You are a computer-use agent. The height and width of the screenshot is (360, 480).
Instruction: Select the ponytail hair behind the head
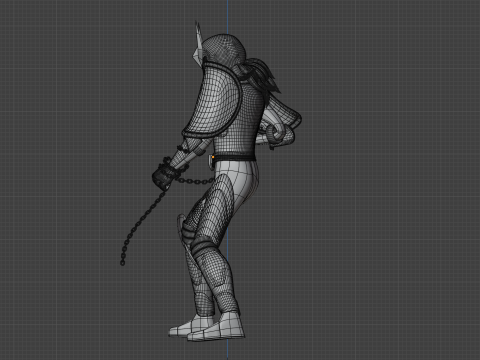point(262,75)
